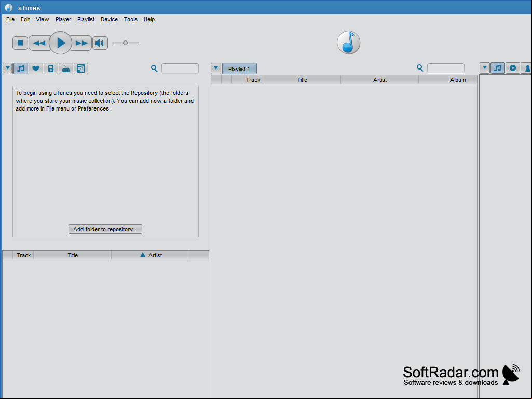Open the Help menu
Screen dimensions: 532x399
[x=149, y=19]
